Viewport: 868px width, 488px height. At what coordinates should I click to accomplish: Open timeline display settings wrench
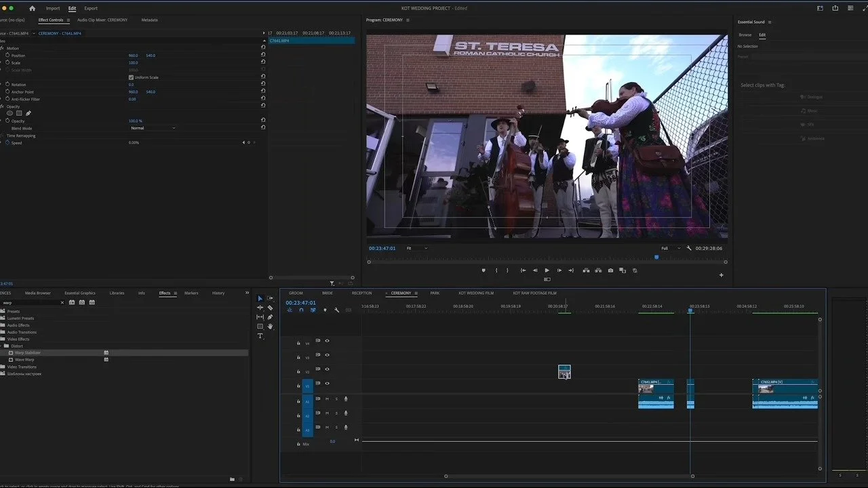coord(336,310)
